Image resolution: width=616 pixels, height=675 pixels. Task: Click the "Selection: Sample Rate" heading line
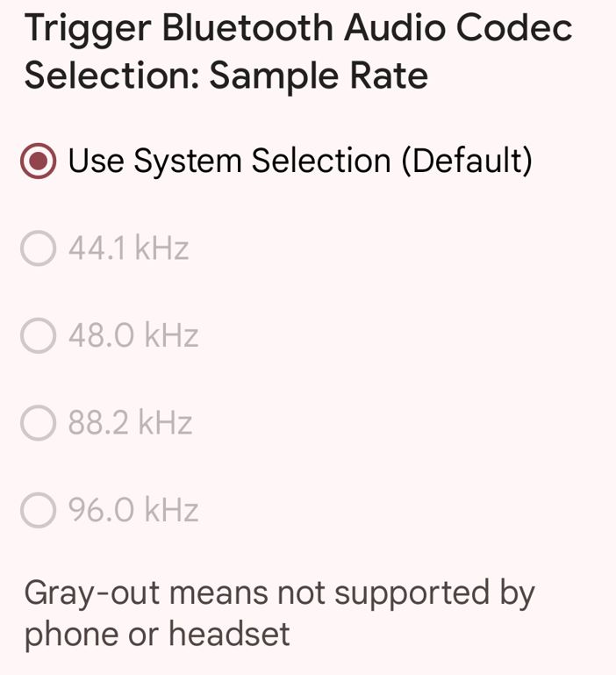226,76
